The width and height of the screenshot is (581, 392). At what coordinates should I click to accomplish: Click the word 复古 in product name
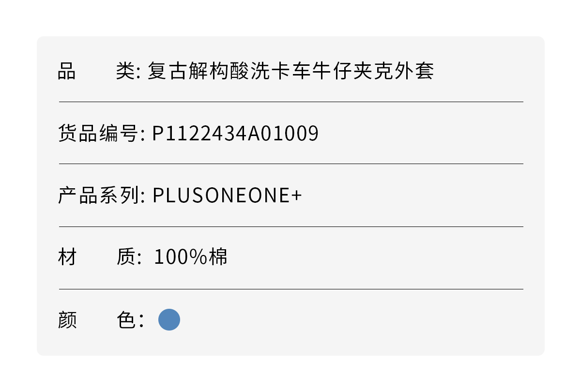[x=168, y=71]
